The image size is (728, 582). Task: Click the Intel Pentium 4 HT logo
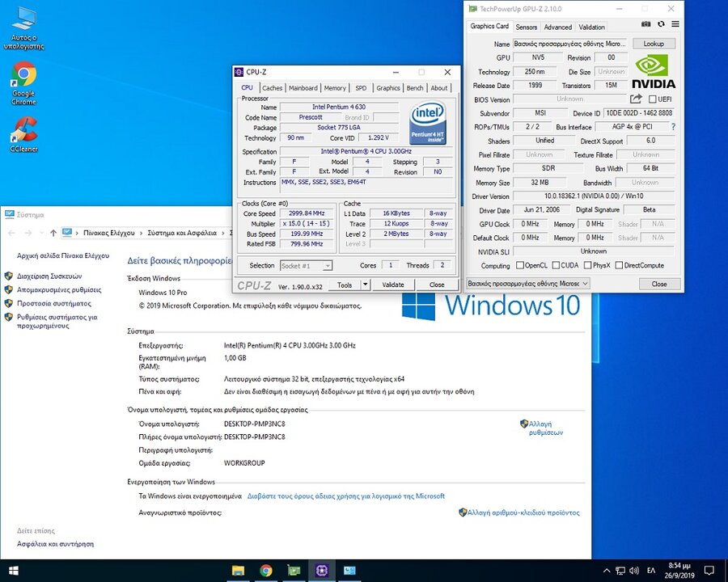[x=428, y=124]
